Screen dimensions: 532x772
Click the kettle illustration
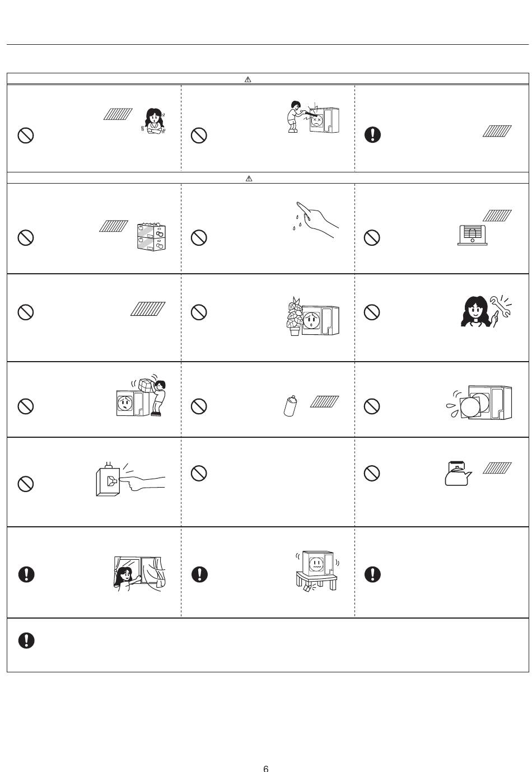458,473
